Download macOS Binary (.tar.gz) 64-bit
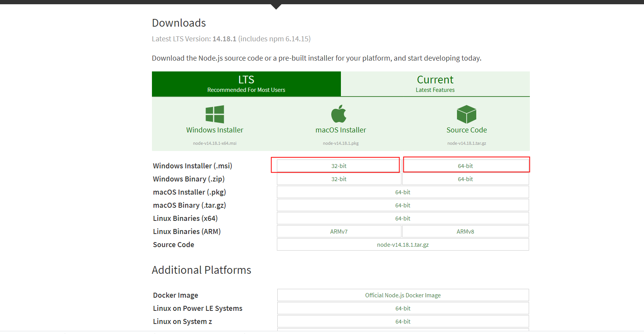The height and width of the screenshot is (334, 644). click(403, 205)
